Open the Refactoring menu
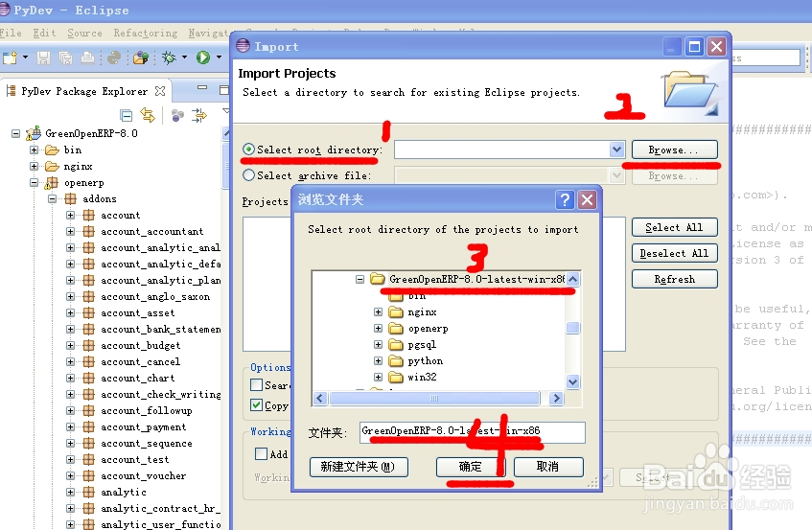The image size is (812, 530). coord(145,34)
